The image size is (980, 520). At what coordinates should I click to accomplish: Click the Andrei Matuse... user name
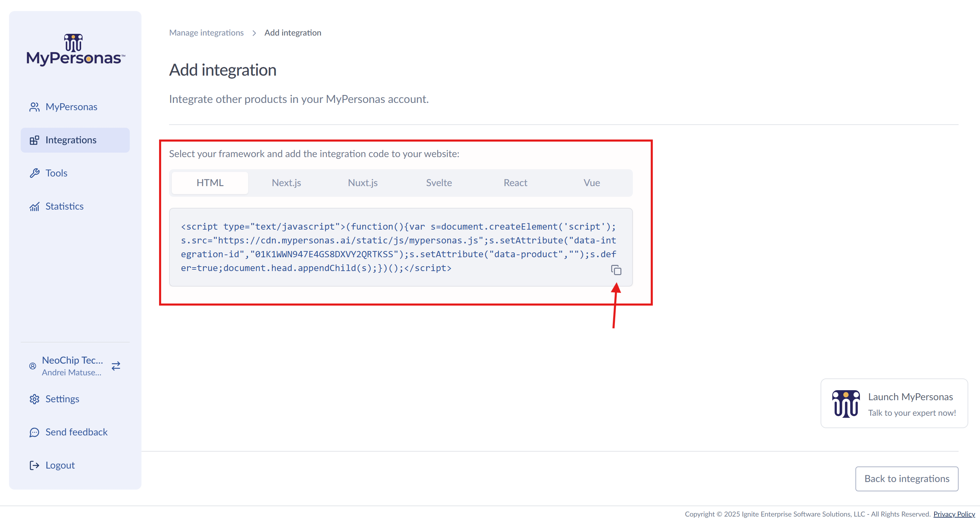point(71,373)
